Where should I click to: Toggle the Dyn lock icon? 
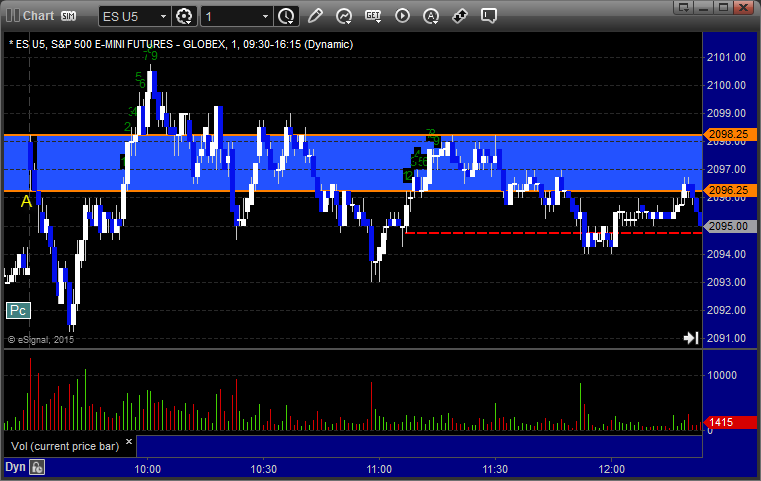coord(37,467)
